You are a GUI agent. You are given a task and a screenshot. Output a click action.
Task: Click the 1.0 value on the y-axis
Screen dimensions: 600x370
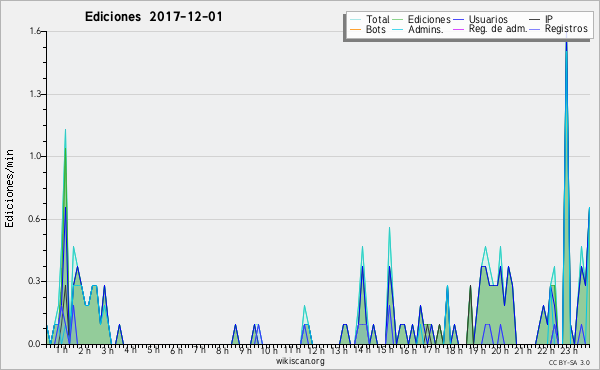point(35,156)
